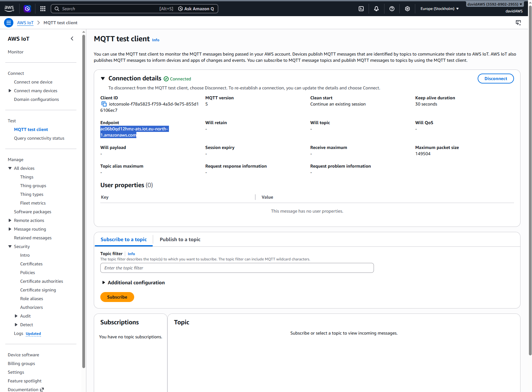The width and height of the screenshot is (532, 392).
Task: Open the external Documentation link icon
Action: click(42, 390)
